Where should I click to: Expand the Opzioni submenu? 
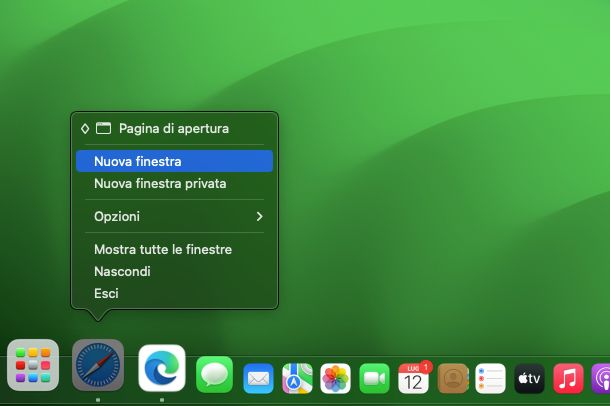174,216
